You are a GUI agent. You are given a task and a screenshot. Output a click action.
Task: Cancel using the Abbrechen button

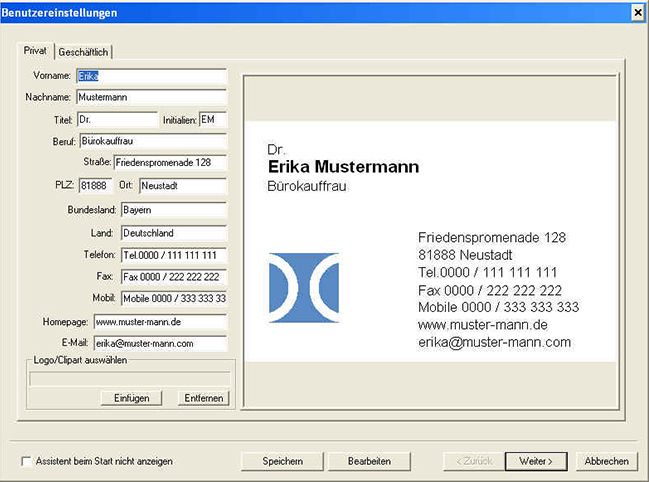[606, 461]
